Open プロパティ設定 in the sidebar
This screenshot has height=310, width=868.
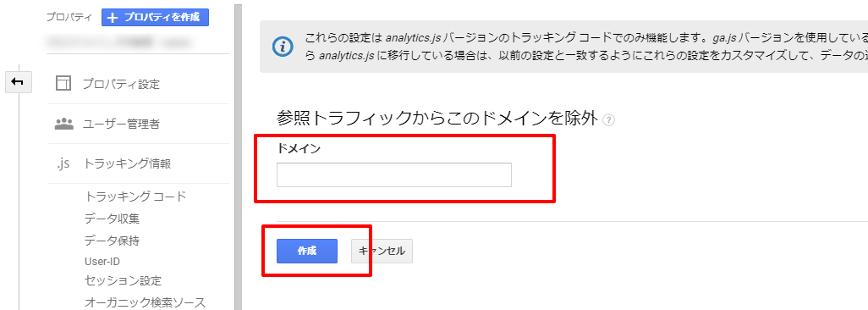121,85
